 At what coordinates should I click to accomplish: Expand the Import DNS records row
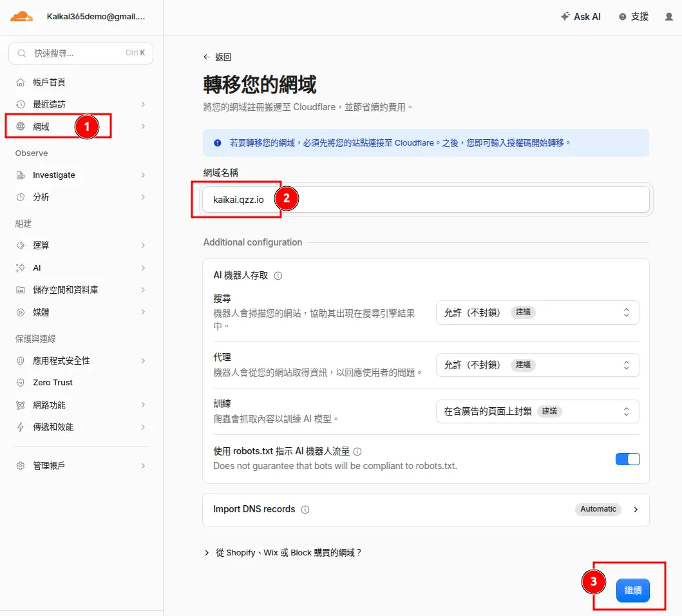point(426,509)
